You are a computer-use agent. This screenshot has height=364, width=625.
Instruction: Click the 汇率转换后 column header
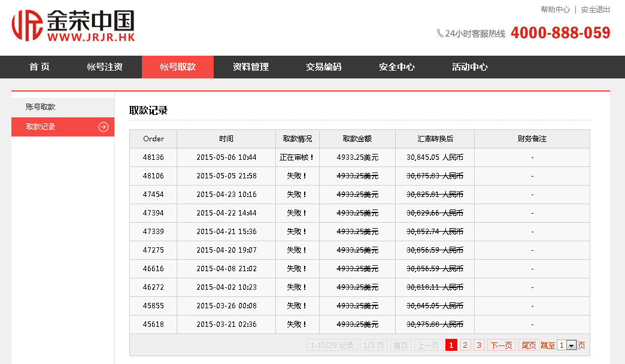tap(435, 139)
